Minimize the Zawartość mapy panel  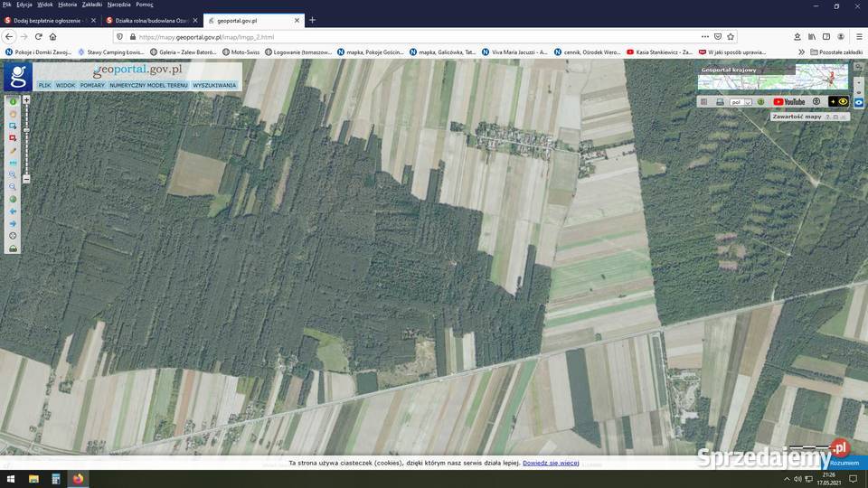point(835,117)
